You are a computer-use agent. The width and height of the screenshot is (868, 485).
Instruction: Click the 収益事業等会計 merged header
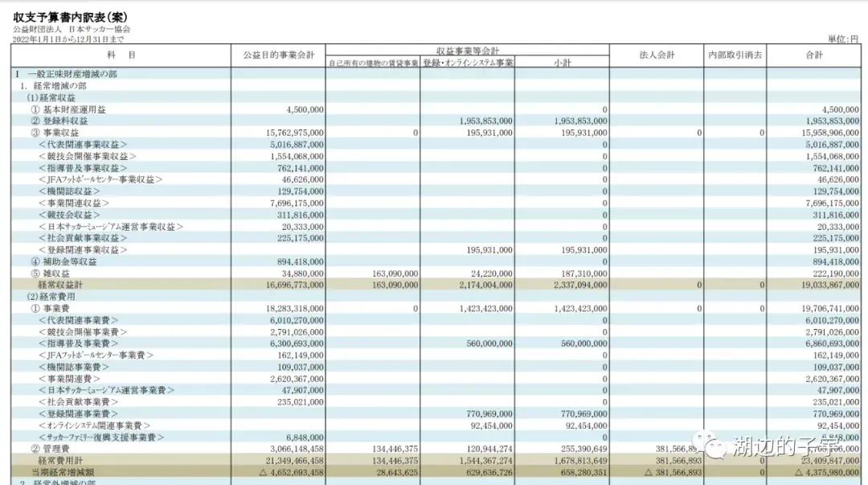point(467,50)
